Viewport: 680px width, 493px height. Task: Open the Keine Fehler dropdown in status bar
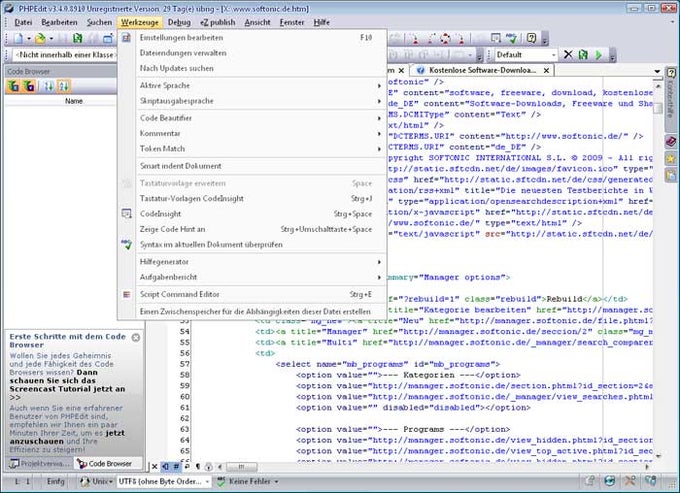[247, 481]
